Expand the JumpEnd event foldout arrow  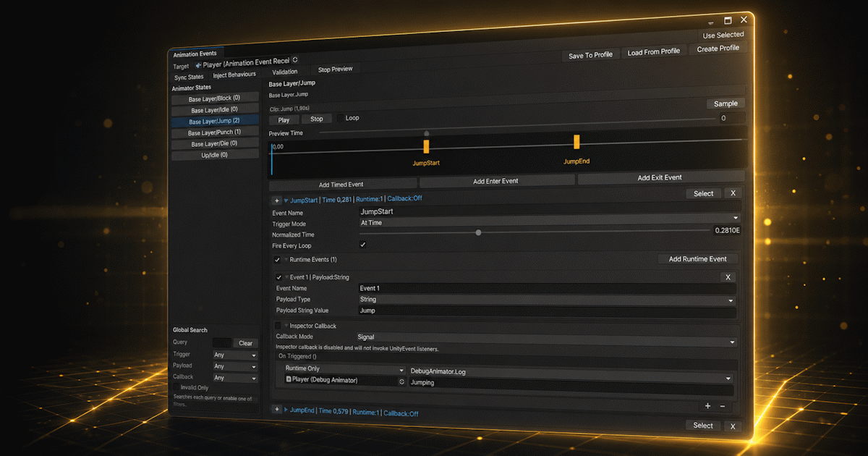[x=286, y=410]
